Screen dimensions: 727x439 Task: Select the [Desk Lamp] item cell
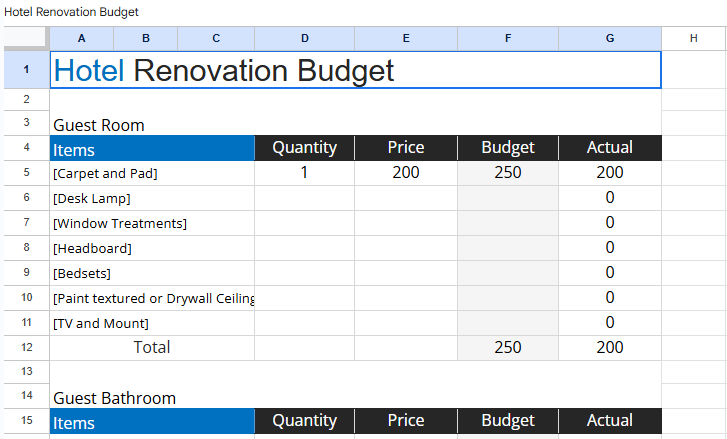(92, 198)
